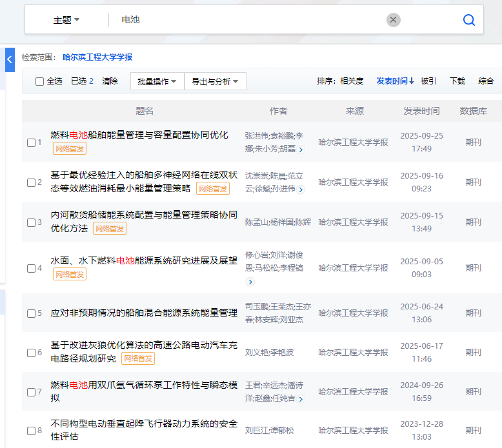502x448 pixels.
Task: Open the 批量操作 dropdown menu
Action: 157,81
